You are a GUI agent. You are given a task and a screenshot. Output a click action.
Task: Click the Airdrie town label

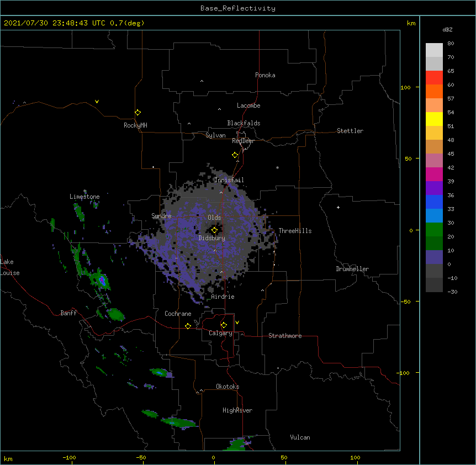pyautogui.click(x=223, y=297)
